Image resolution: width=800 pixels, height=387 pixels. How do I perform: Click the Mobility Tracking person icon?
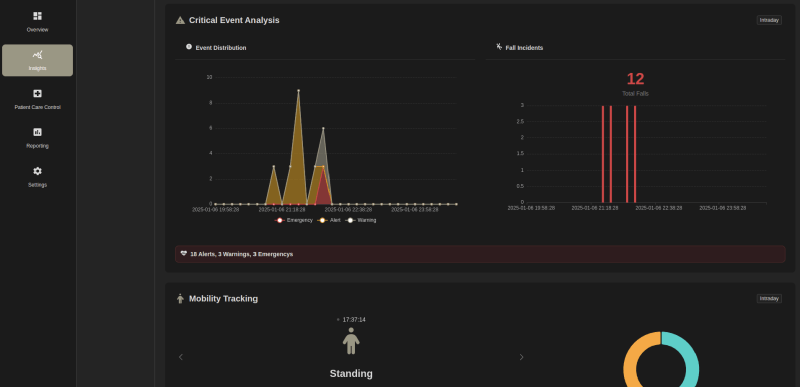point(180,298)
